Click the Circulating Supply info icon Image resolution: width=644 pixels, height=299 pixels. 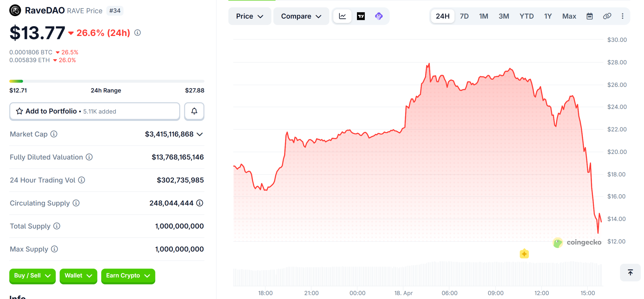(75, 203)
